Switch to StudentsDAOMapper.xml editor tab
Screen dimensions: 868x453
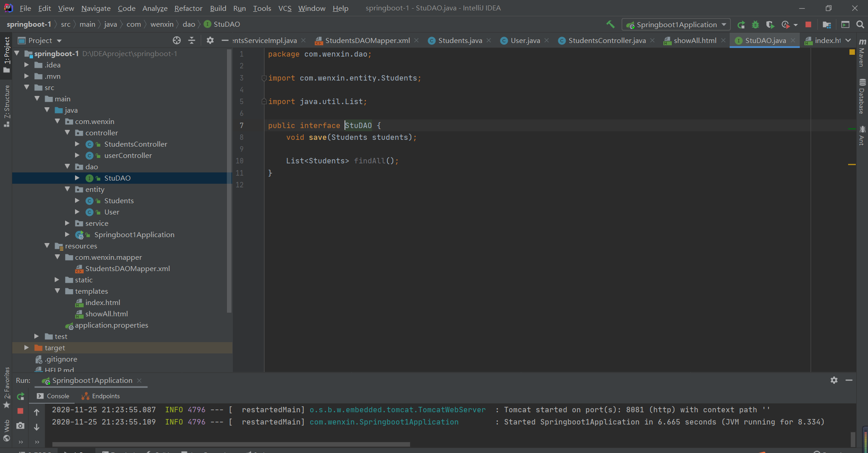click(x=367, y=40)
